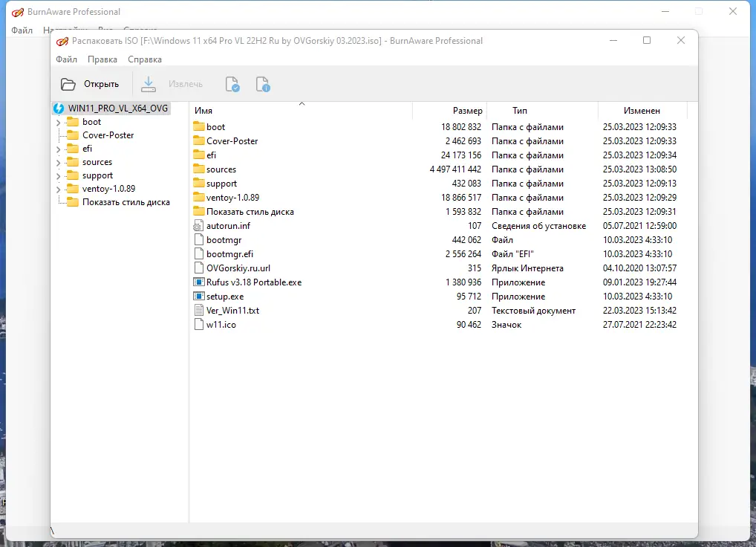Click the Ver_Win11.txt text document icon

pos(198,310)
